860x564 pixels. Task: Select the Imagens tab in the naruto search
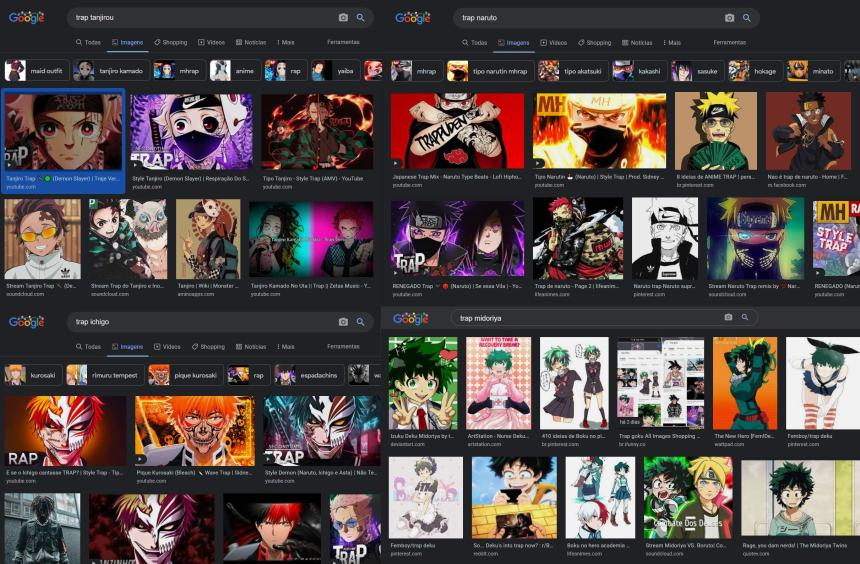point(513,42)
